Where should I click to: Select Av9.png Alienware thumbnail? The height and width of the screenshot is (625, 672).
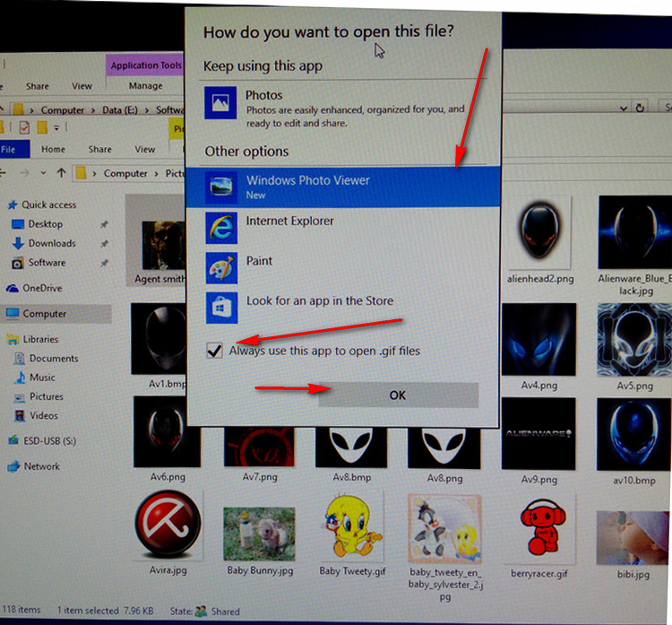click(x=538, y=433)
